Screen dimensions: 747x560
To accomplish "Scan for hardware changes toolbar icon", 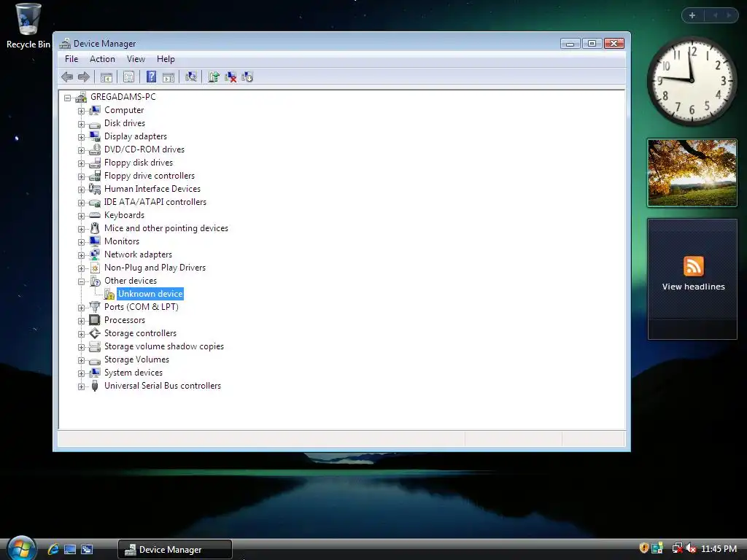I will pyautogui.click(x=191, y=77).
